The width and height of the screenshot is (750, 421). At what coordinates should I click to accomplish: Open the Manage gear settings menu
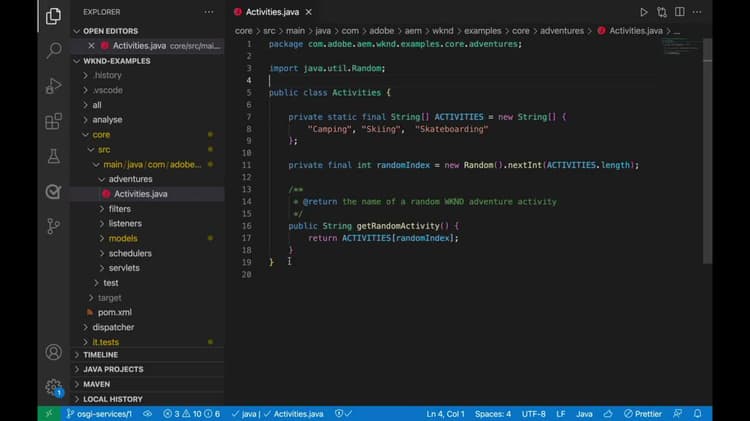[x=53, y=387]
